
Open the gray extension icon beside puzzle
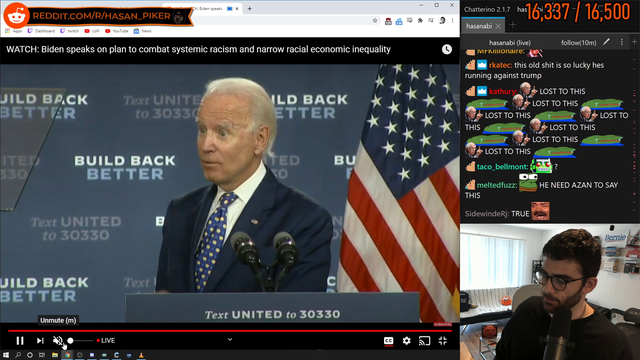[409, 20]
